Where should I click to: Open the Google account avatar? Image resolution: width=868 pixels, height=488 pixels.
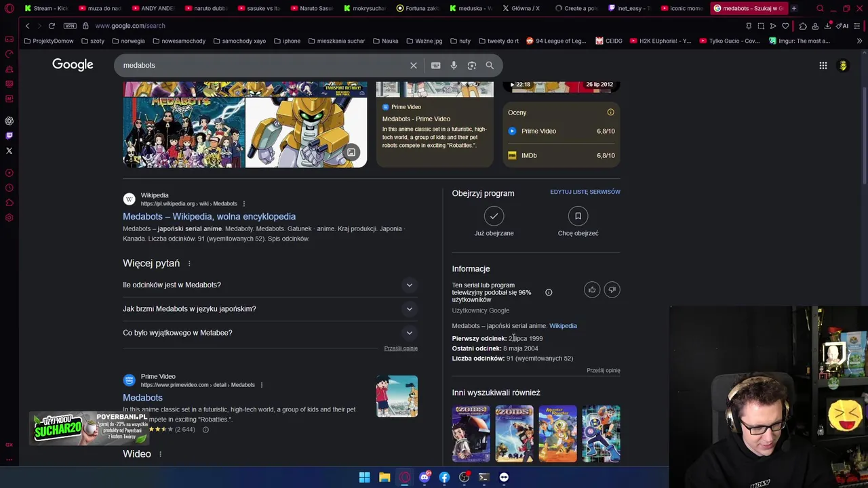tap(843, 65)
